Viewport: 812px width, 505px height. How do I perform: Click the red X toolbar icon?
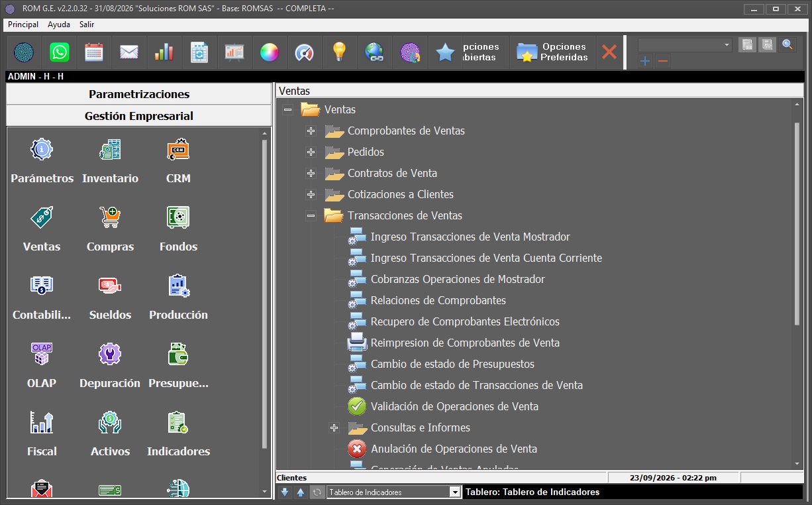pyautogui.click(x=609, y=52)
